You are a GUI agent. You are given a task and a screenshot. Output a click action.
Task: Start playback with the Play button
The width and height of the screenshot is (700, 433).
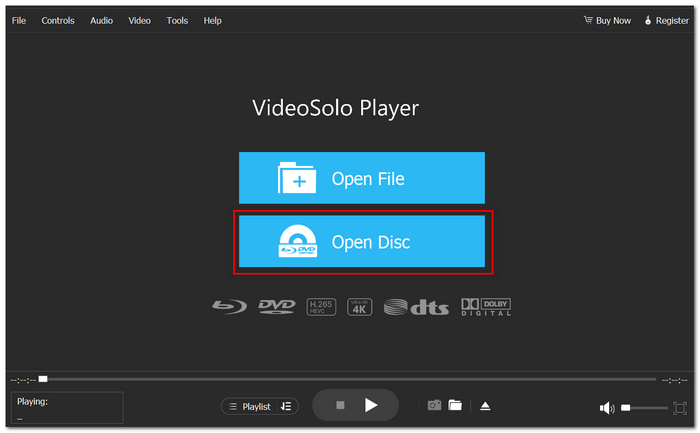pyautogui.click(x=371, y=405)
